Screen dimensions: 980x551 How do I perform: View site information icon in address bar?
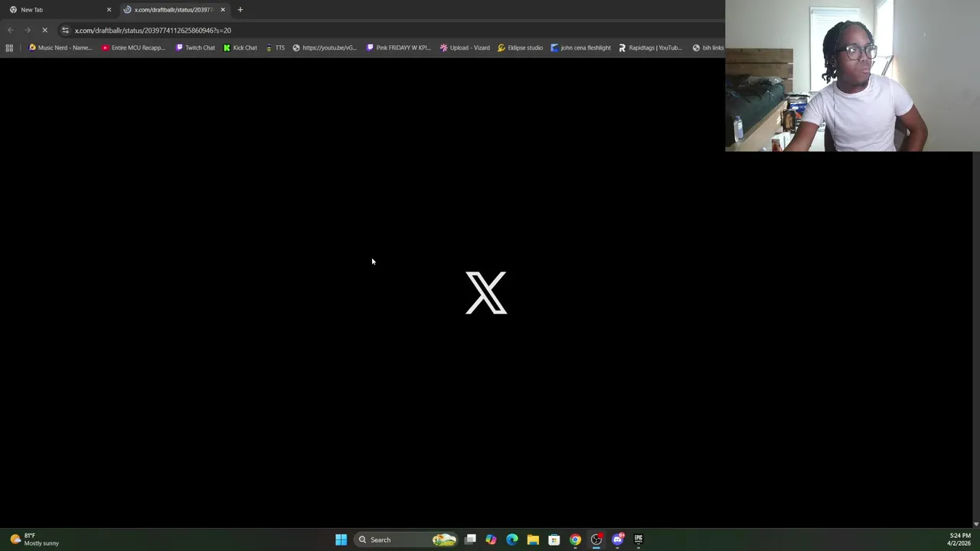click(x=65, y=30)
